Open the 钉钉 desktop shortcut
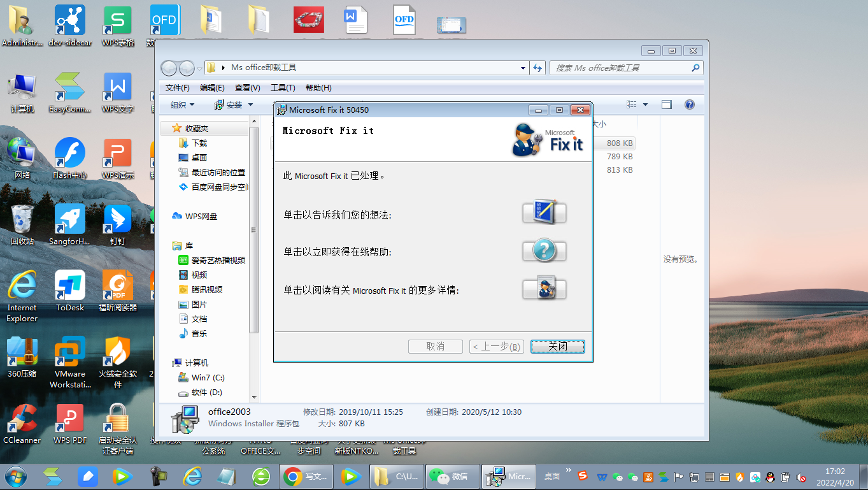This screenshot has width=868, height=490. pyautogui.click(x=118, y=225)
